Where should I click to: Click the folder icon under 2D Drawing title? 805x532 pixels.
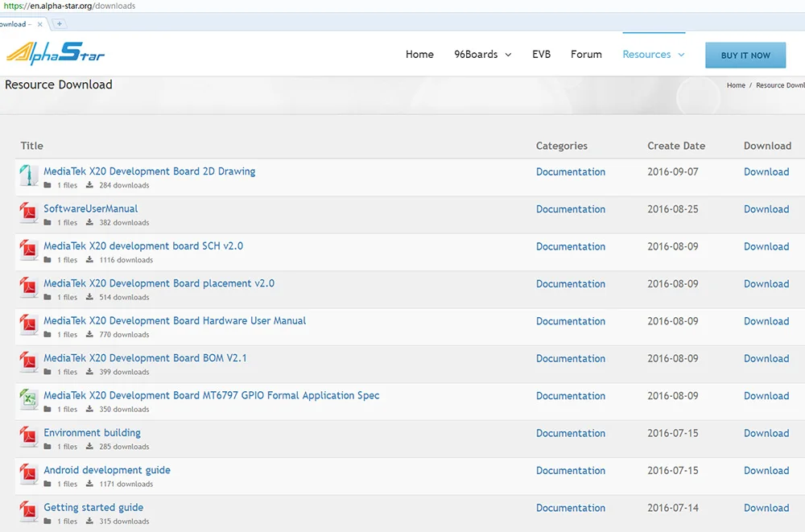[47, 185]
